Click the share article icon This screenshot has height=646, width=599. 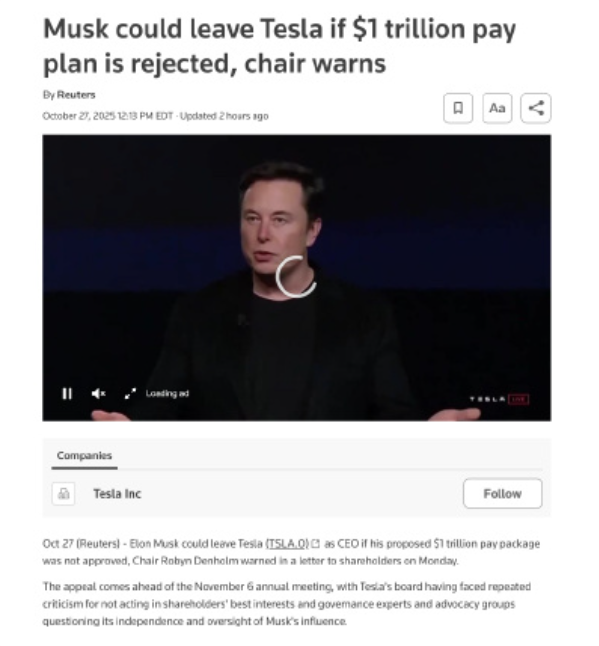536,108
